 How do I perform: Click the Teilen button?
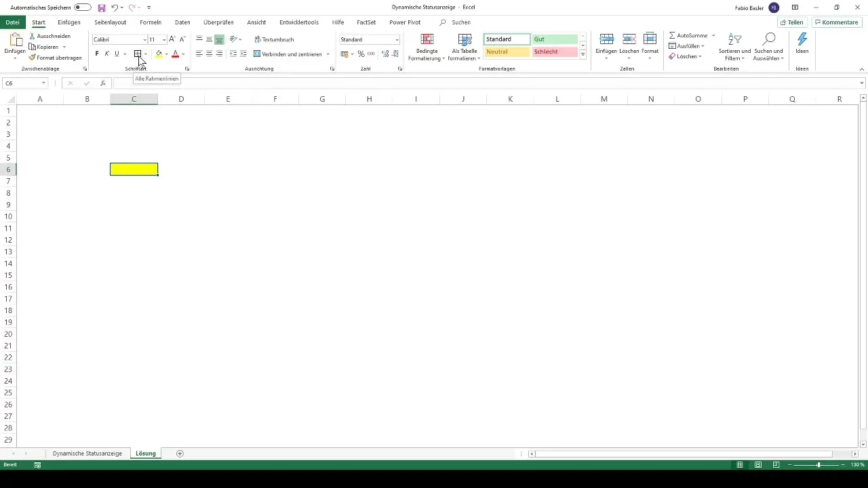point(792,22)
